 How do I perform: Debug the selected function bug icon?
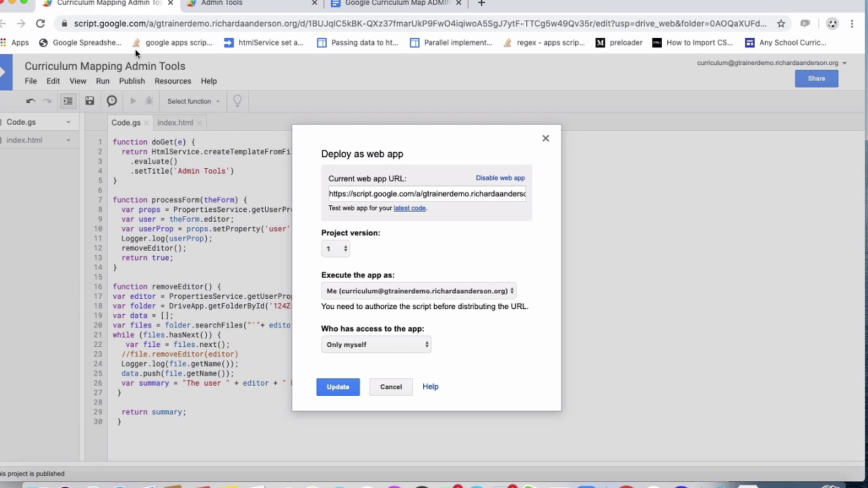point(149,101)
